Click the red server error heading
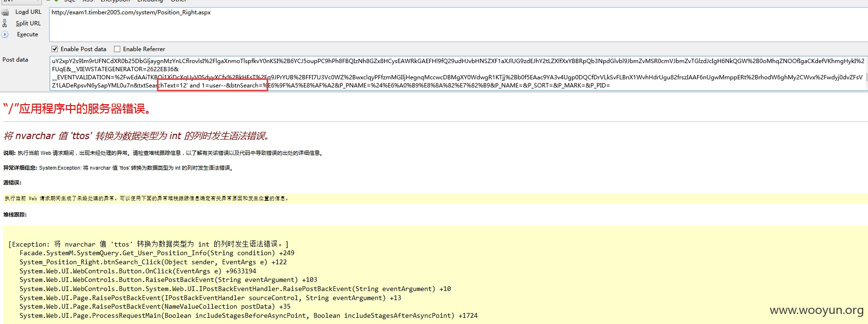The image size is (868, 324). [x=77, y=108]
